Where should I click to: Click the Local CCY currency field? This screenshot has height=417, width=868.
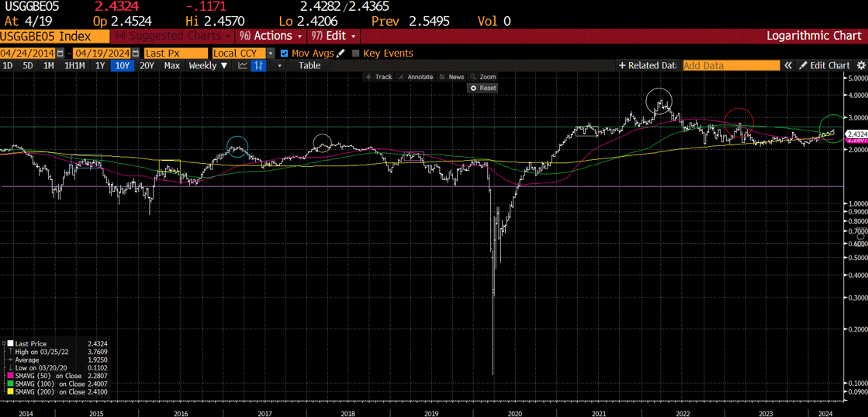click(240, 54)
